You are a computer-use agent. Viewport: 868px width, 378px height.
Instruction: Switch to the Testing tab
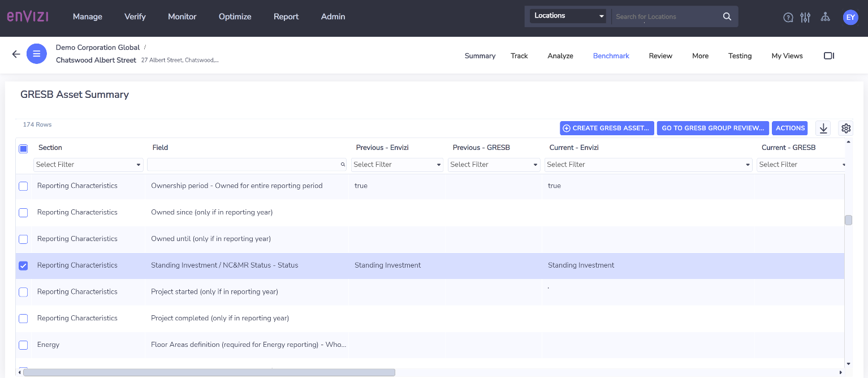tap(740, 56)
